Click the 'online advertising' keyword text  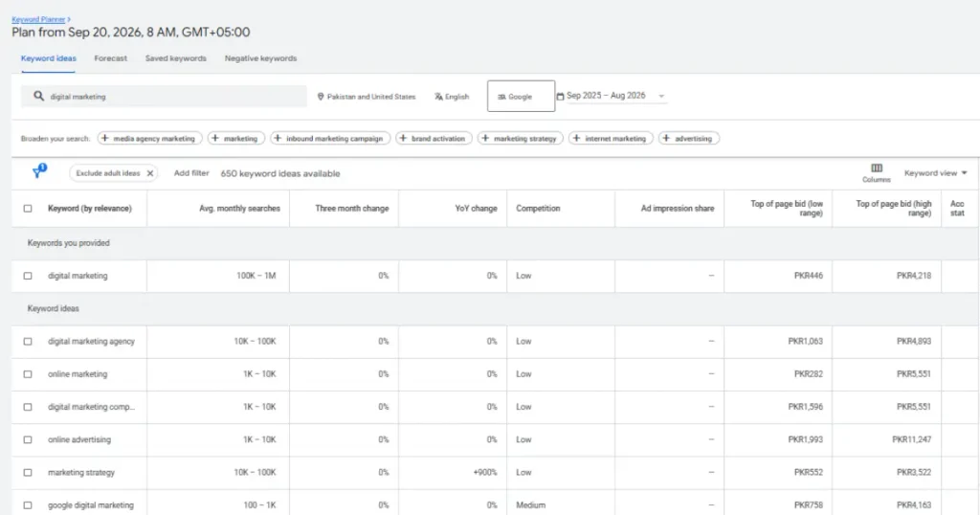pyautogui.click(x=79, y=439)
